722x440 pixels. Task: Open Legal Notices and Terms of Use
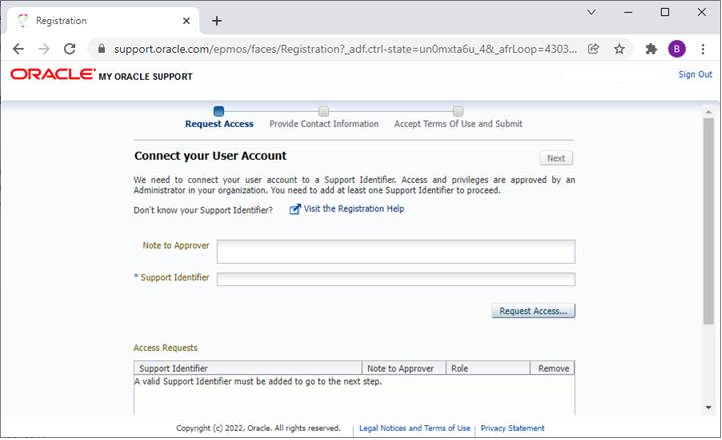[x=414, y=428]
